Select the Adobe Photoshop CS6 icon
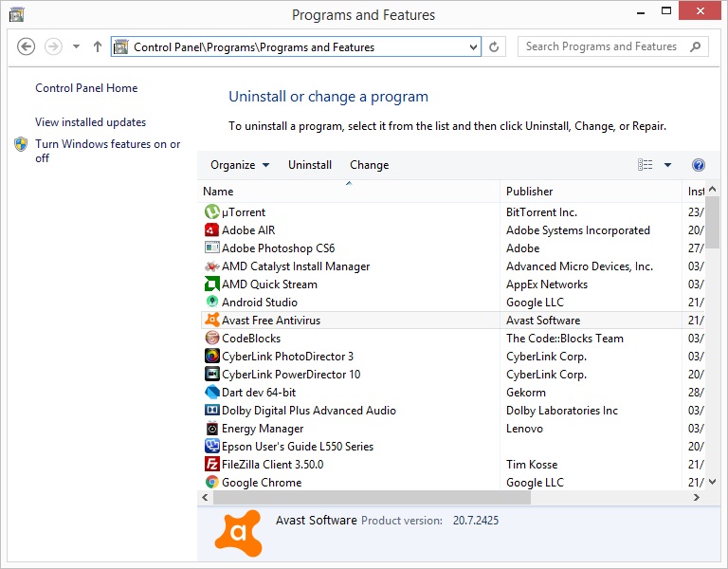Screen dimensions: 728x569 pos(211,248)
